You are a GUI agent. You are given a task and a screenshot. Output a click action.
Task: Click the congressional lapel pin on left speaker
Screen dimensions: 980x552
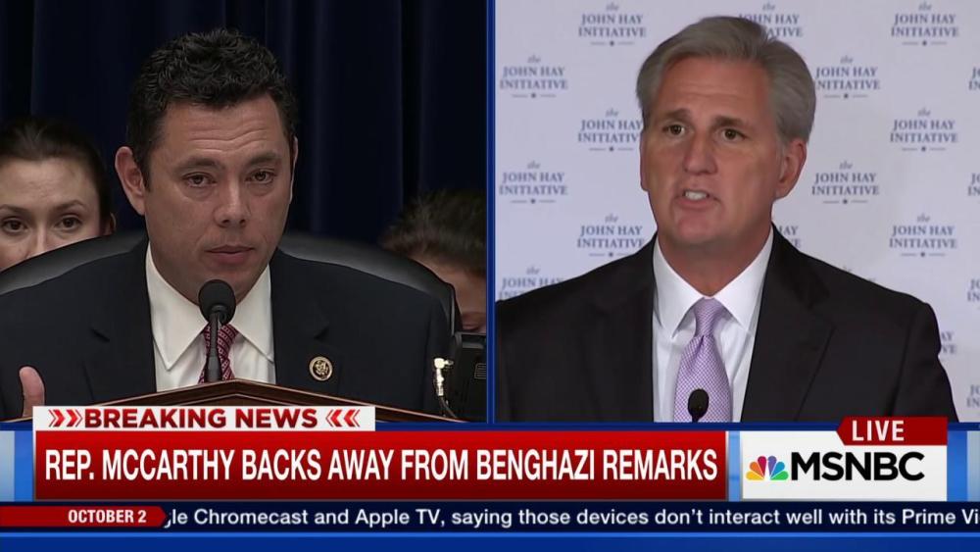click(x=320, y=369)
